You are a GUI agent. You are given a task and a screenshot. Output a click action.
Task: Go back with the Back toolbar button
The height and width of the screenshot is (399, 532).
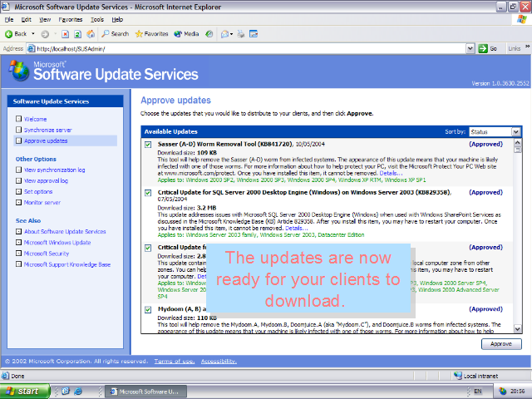16,33
